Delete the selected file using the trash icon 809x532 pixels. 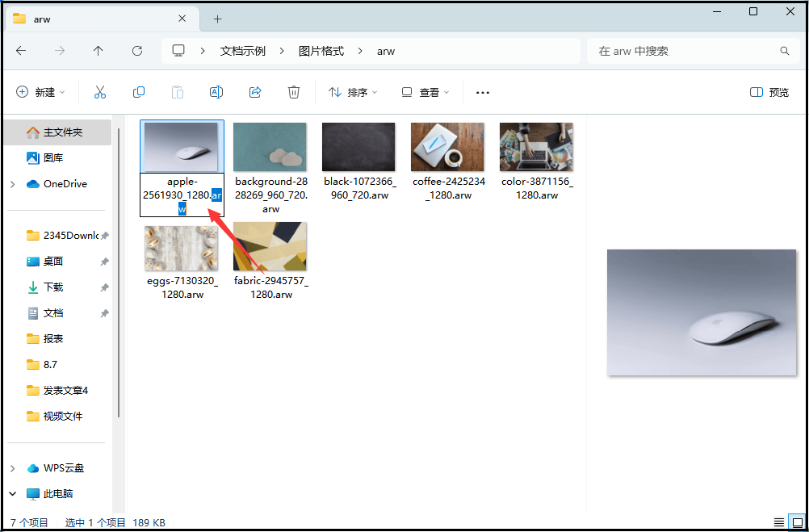[x=293, y=91]
